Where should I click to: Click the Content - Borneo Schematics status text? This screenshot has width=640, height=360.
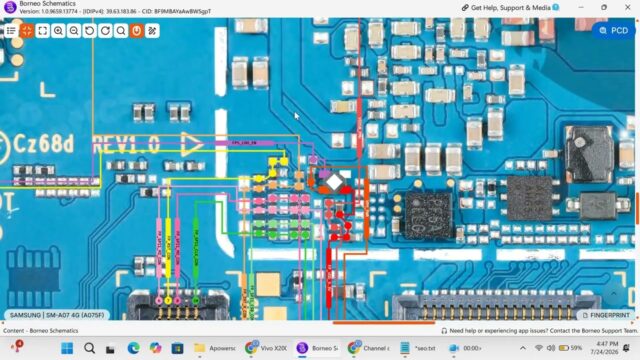click(x=40, y=331)
